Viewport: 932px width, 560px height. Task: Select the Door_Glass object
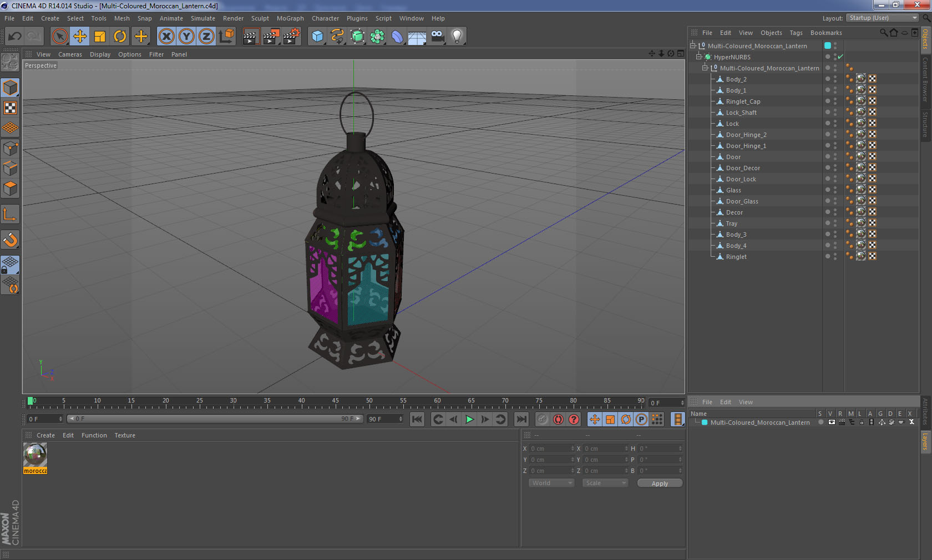[742, 201]
